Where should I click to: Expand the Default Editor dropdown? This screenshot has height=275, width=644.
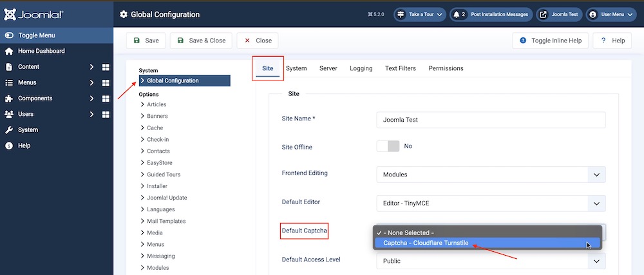[x=491, y=204]
